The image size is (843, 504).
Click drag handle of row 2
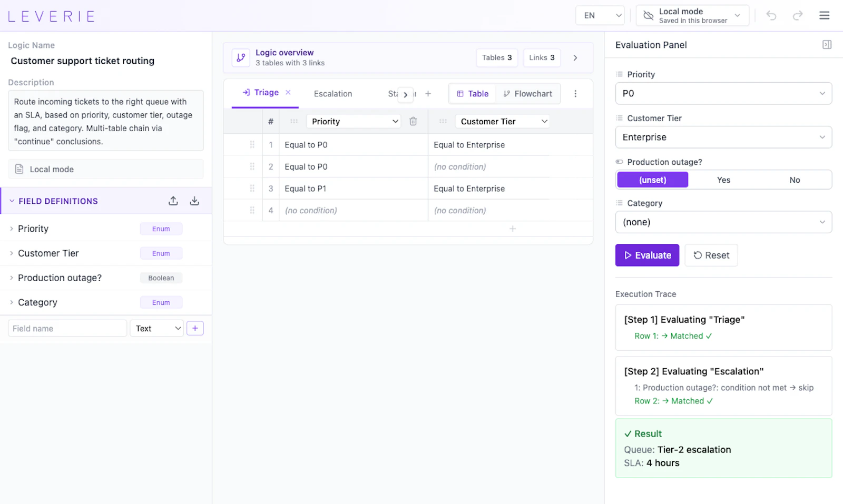[x=252, y=166]
